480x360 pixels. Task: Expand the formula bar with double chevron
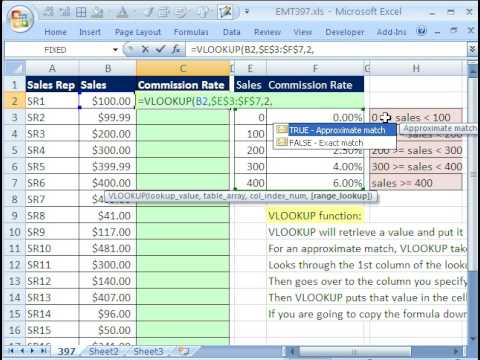point(472,50)
